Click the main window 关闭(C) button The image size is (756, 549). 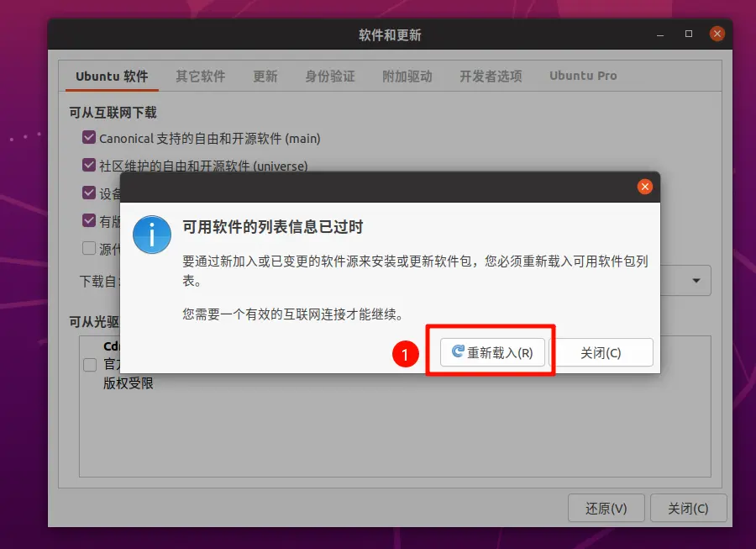[688, 508]
